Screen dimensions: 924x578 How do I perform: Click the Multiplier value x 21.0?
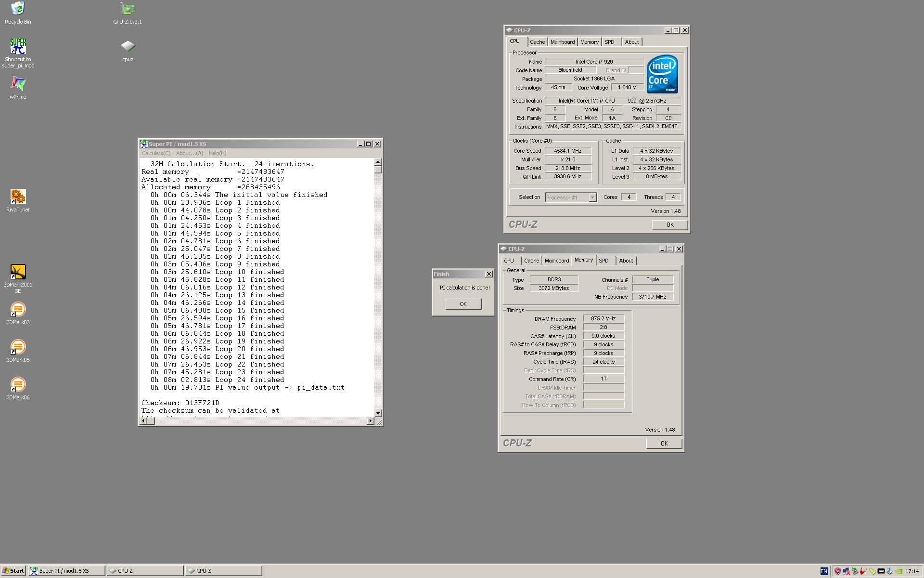click(x=568, y=159)
